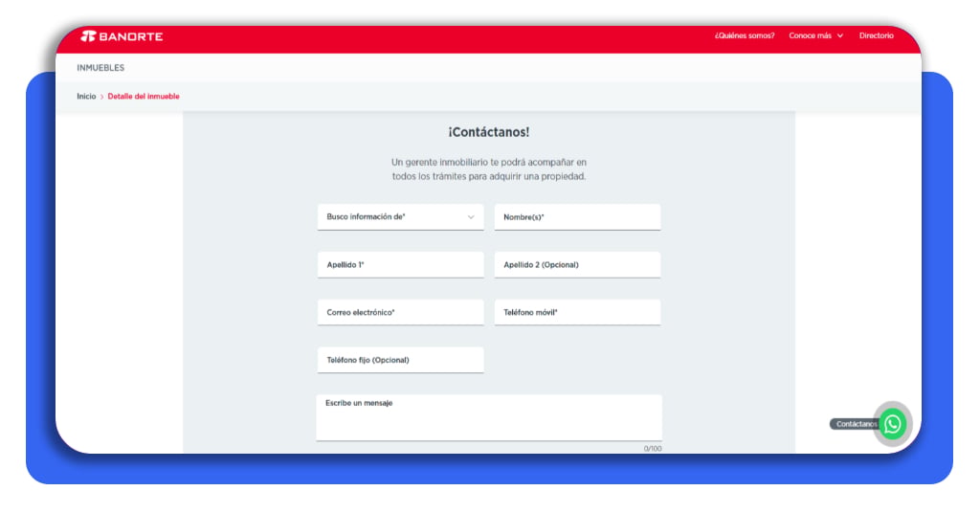This screenshot has height=513, width=980.
Task: Focus the Nombre(s) field
Action: coord(577,217)
